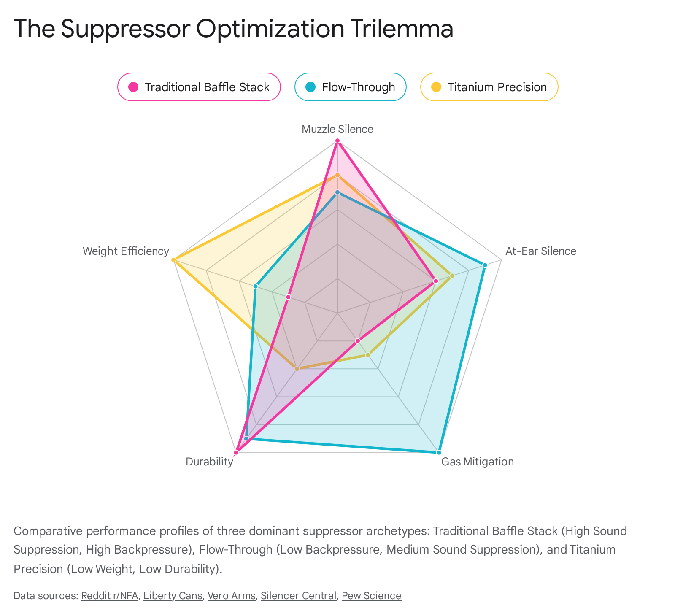Click the At-Ear Silence axis label
The image size is (675, 616).
pyautogui.click(x=540, y=251)
